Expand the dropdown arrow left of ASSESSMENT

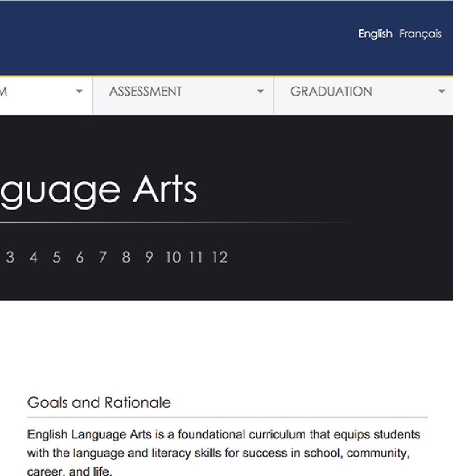point(79,91)
